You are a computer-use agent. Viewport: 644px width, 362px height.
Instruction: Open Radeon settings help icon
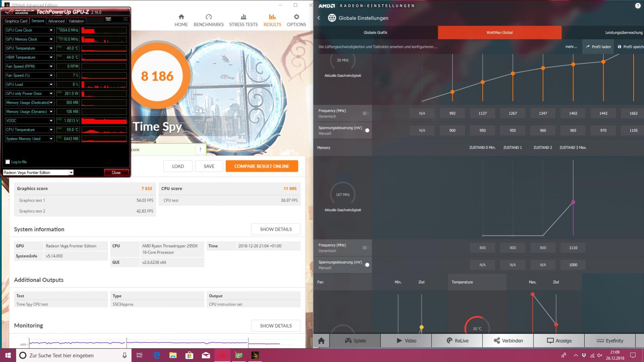(x=638, y=5)
